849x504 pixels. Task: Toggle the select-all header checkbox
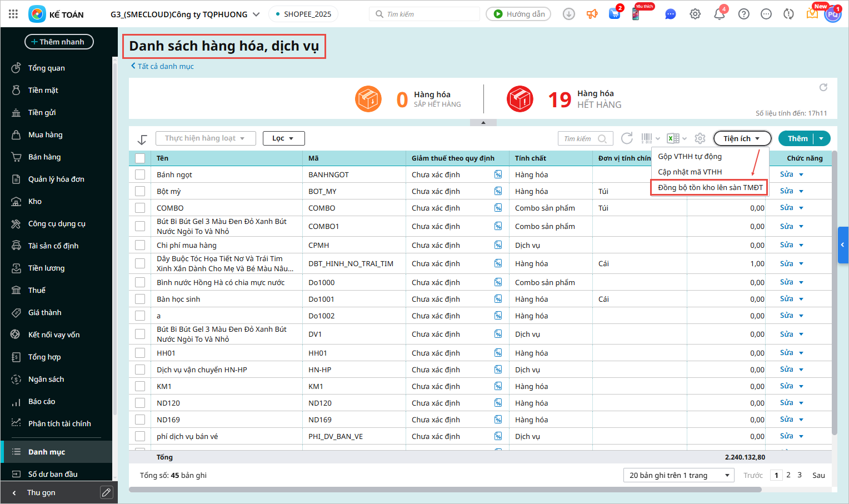pyautogui.click(x=140, y=158)
